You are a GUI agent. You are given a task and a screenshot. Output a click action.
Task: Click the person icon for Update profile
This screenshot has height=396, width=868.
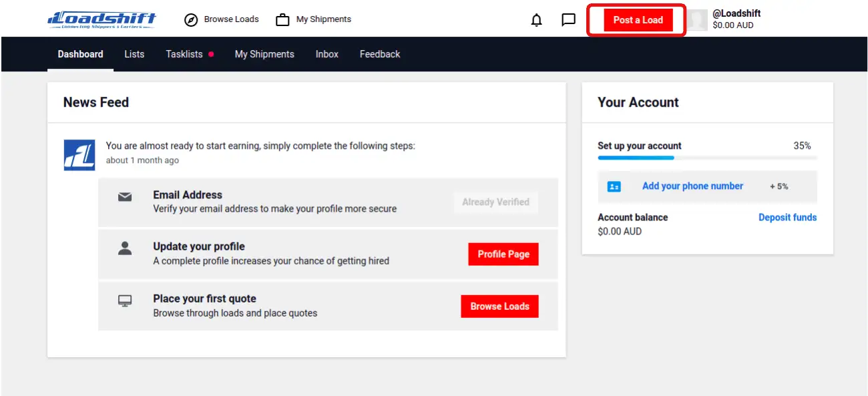(x=125, y=248)
